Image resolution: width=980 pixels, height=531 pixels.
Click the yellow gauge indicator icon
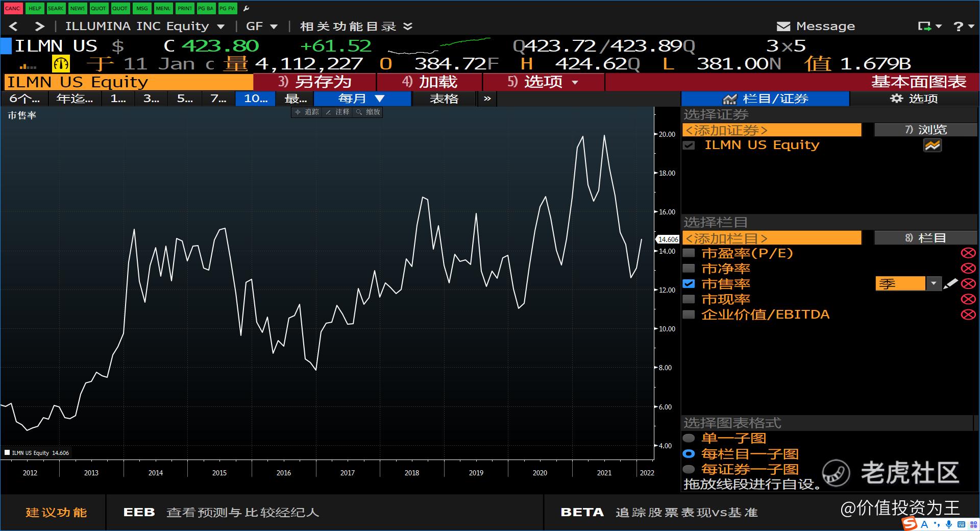coord(61,64)
